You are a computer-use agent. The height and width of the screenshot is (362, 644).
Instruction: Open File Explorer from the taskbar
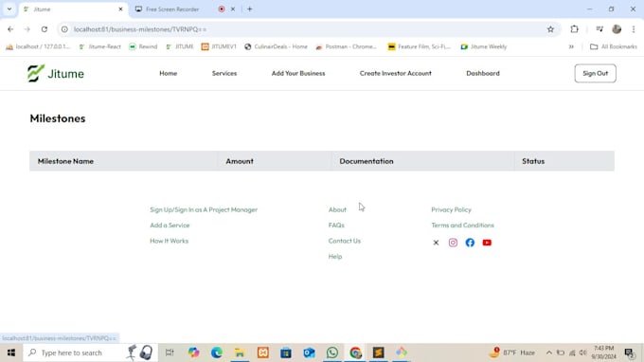(x=240, y=353)
